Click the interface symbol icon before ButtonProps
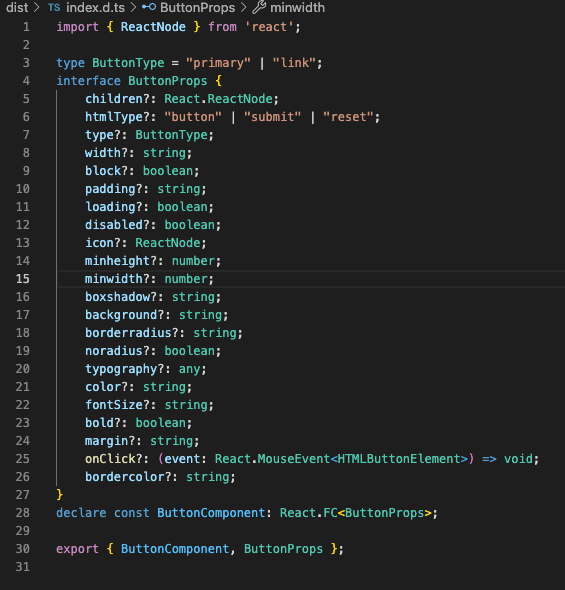Viewport: 565px width, 590px height. pyautogui.click(x=149, y=7)
